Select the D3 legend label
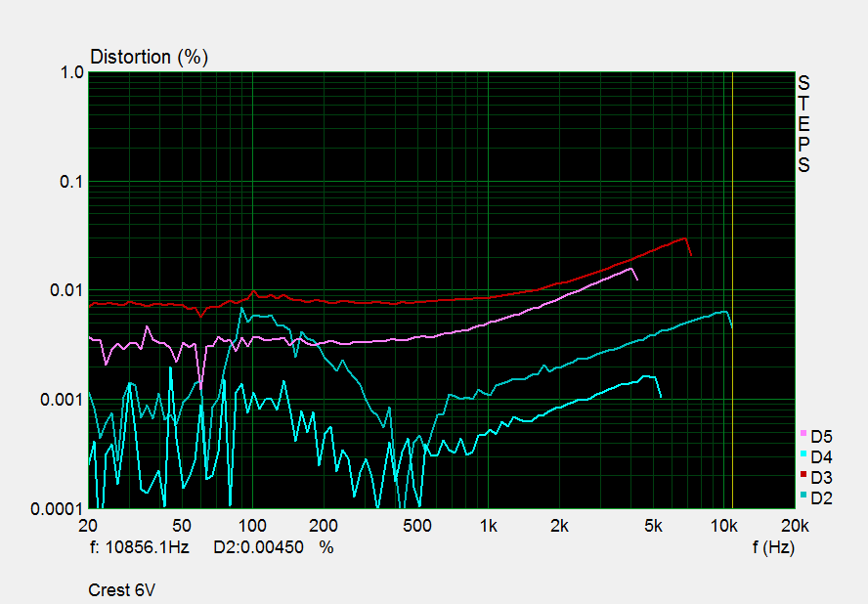Screen dimensions: 868x604 pyautogui.click(x=821, y=478)
